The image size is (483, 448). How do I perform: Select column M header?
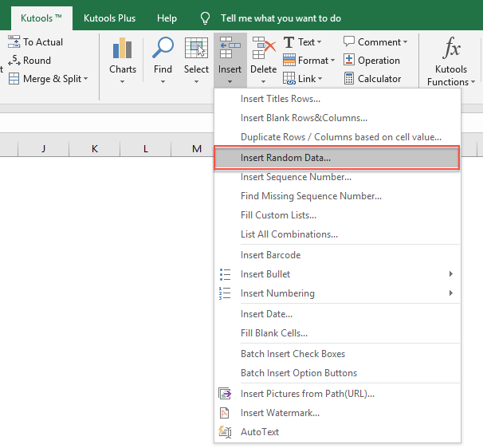197,149
